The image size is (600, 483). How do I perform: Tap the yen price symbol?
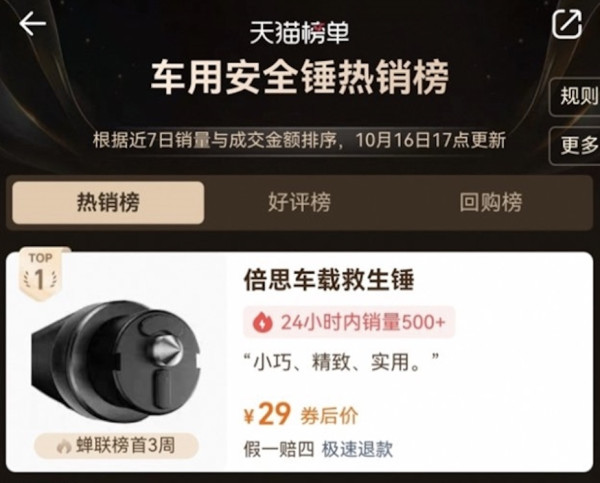click(249, 416)
